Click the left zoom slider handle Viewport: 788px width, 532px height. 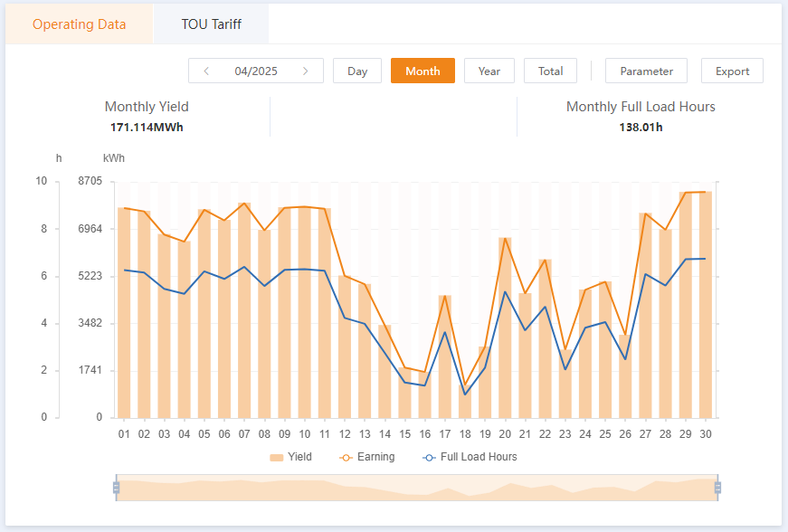(116, 488)
